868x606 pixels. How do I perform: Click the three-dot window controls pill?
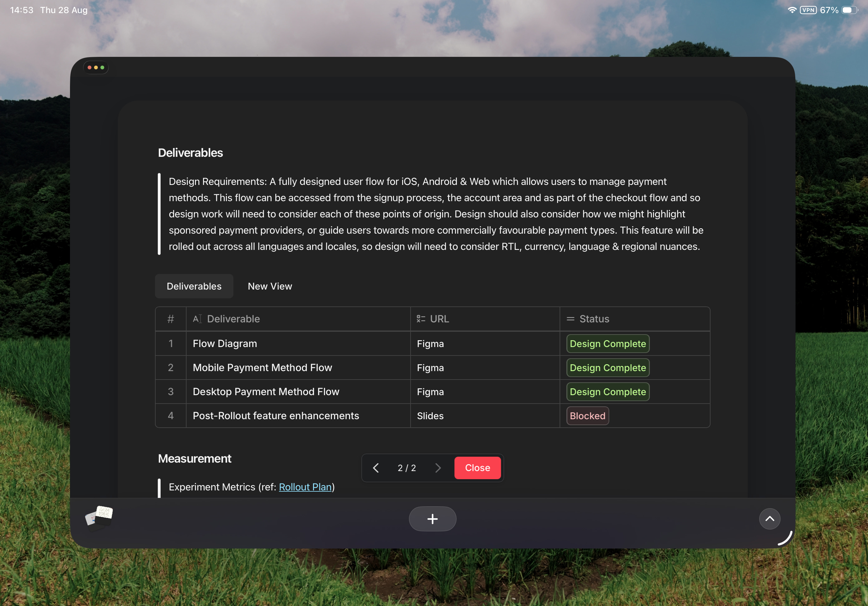tap(96, 67)
